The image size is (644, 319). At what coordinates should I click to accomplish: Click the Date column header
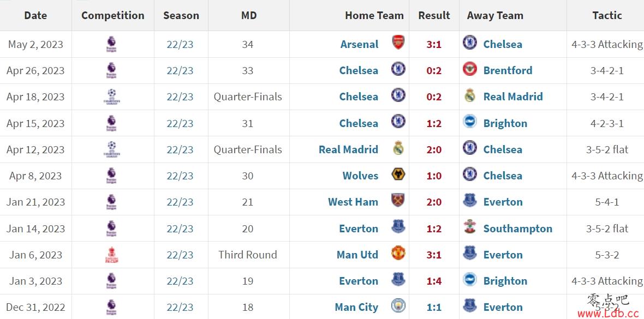coord(35,16)
